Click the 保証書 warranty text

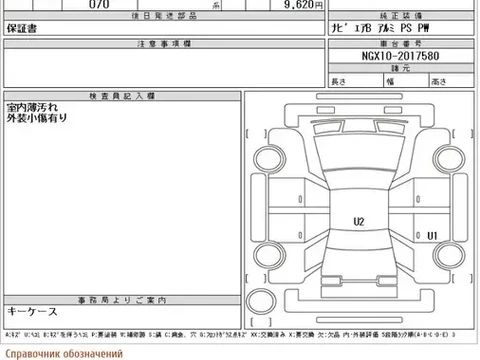pyautogui.click(x=22, y=29)
